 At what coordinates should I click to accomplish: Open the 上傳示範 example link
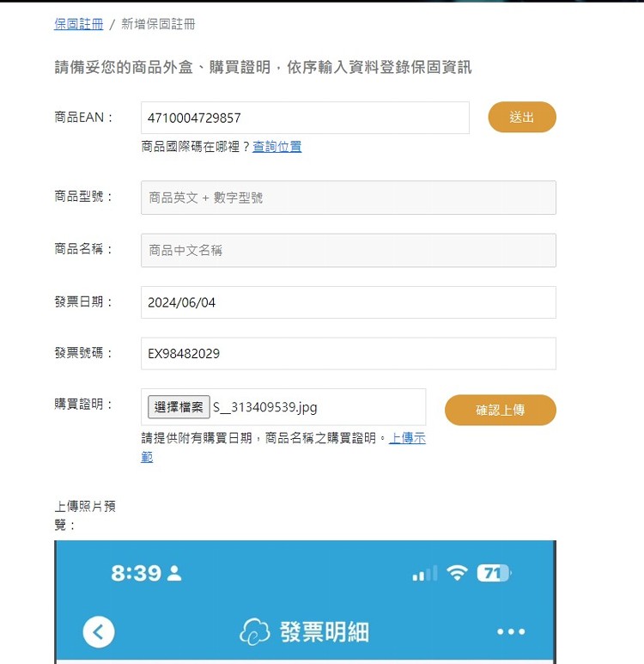[x=283, y=448]
